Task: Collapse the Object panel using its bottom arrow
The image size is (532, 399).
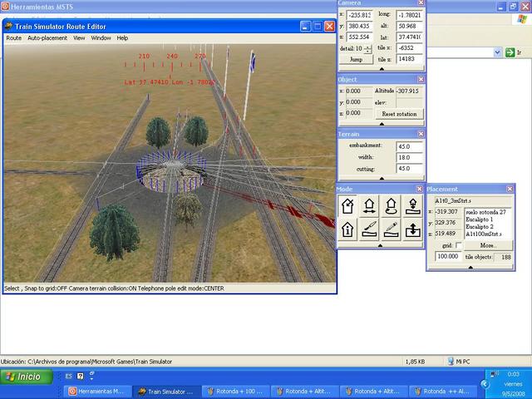Action: click(x=381, y=124)
